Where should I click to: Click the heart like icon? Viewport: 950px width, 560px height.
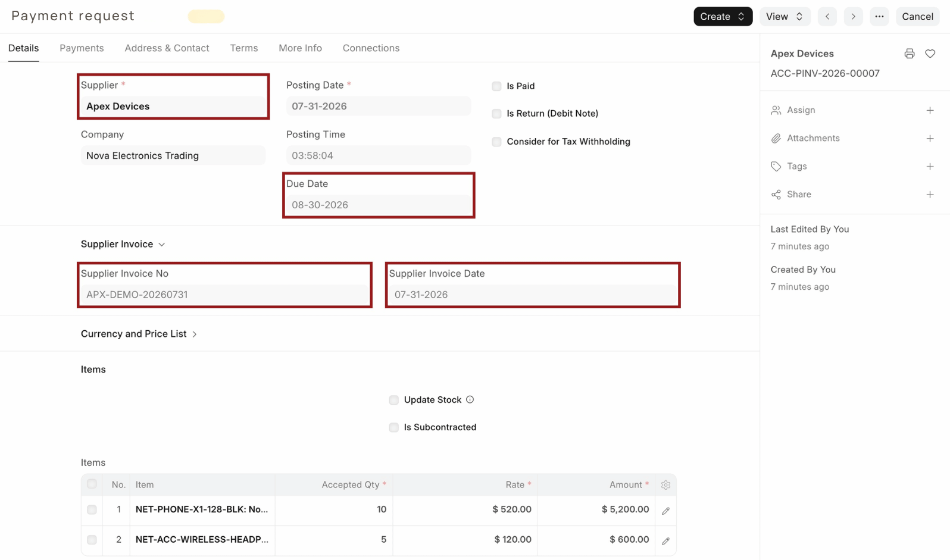[x=930, y=54]
